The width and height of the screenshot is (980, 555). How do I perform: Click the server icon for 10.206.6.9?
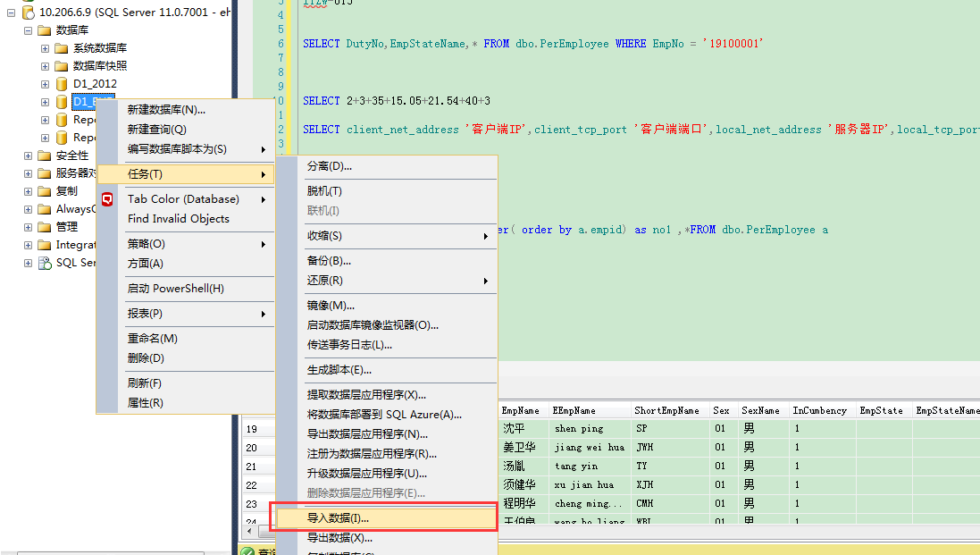tap(28, 12)
